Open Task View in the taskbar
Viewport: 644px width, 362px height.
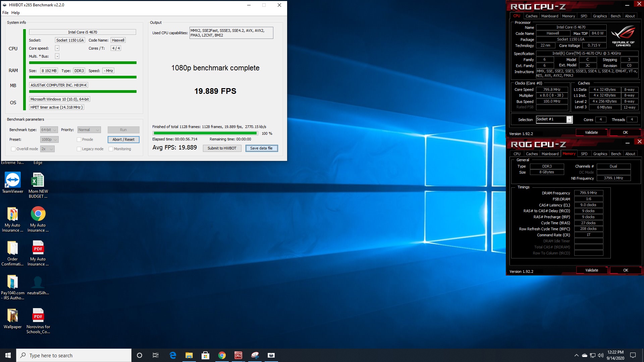click(x=155, y=355)
